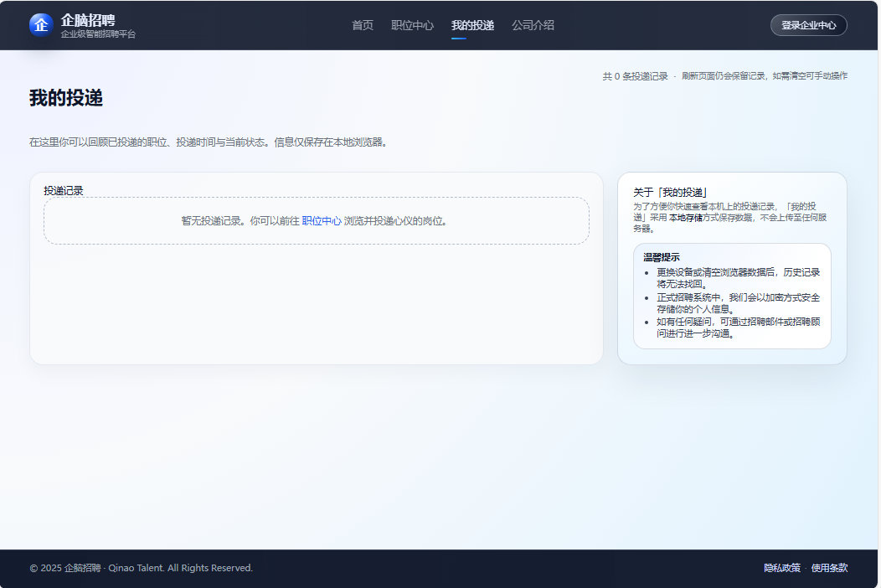Open the 使用条款 footer link
881x588 pixels.
click(829, 568)
